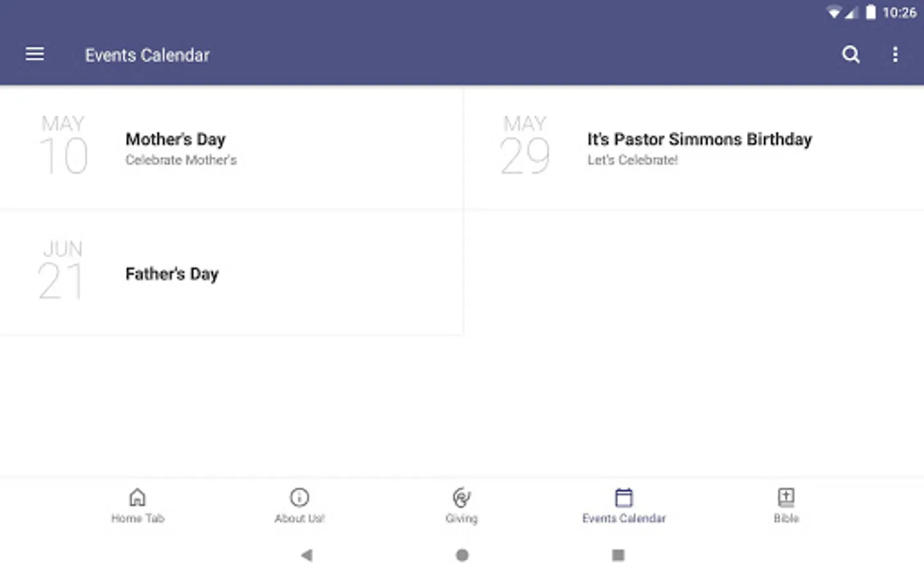The height and width of the screenshot is (578, 924).
Task: Tap the Giving hand icon
Action: (x=461, y=497)
